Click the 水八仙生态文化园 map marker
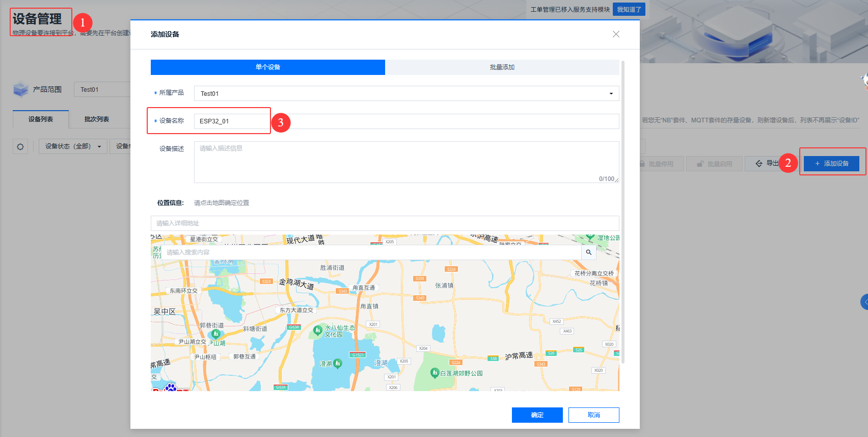868x437 pixels. 317,331
